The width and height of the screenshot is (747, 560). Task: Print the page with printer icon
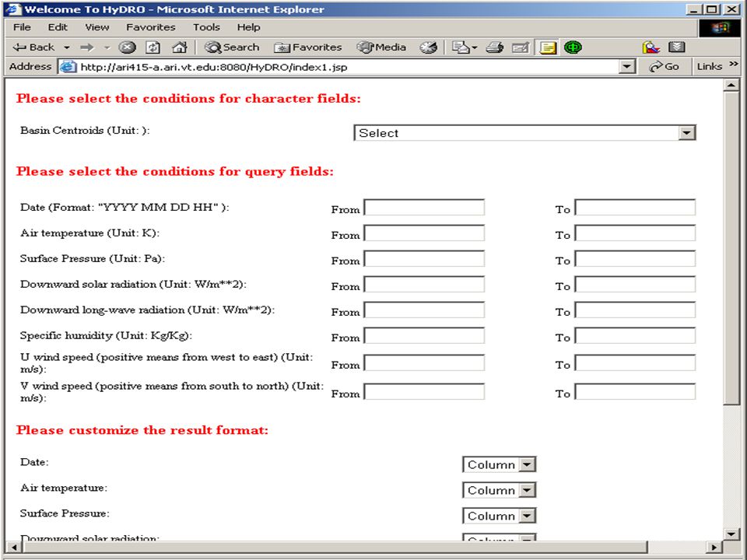coord(495,47)
